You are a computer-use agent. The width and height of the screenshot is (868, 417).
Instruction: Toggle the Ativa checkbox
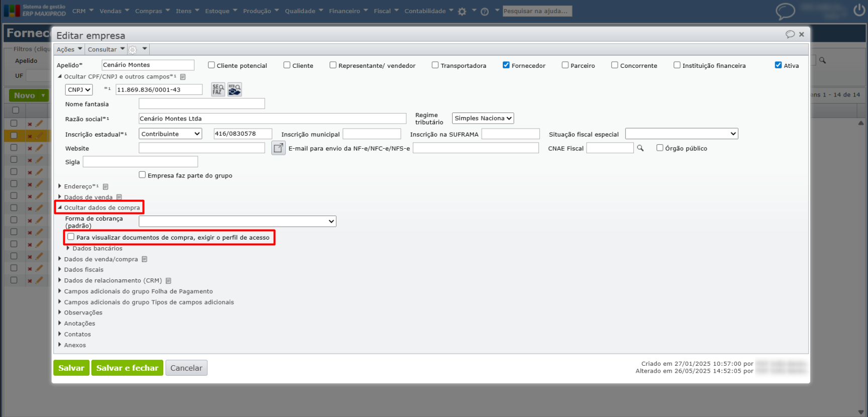pyautogui.click(x=779, y=65)
